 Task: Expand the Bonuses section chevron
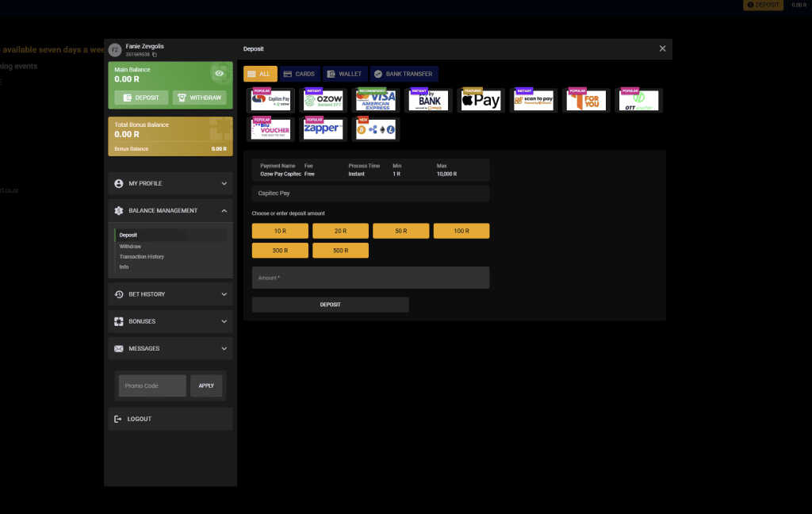coord(224,321)
